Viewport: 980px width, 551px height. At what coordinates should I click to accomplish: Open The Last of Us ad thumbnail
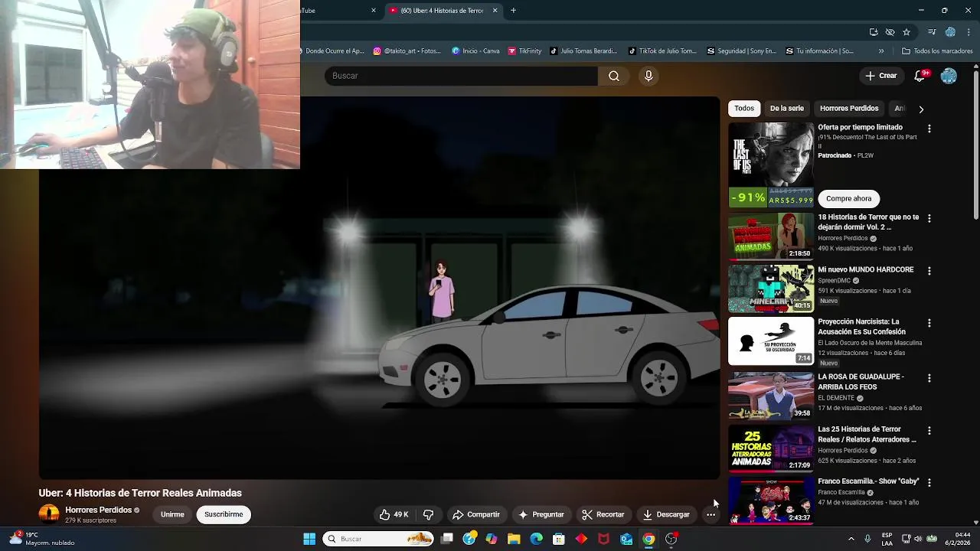click(x=771, y=165)
